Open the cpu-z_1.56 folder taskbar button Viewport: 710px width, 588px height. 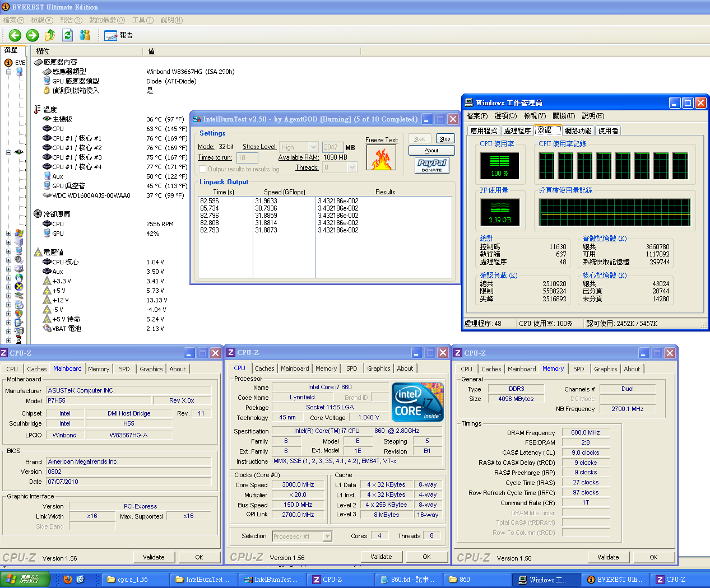tap(134, 580)
